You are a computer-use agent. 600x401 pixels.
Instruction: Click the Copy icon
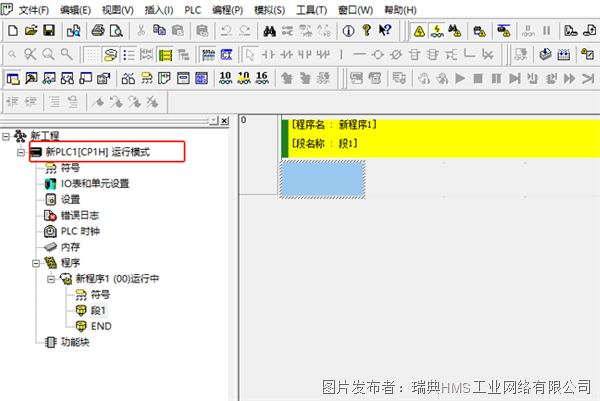(159, 31)
